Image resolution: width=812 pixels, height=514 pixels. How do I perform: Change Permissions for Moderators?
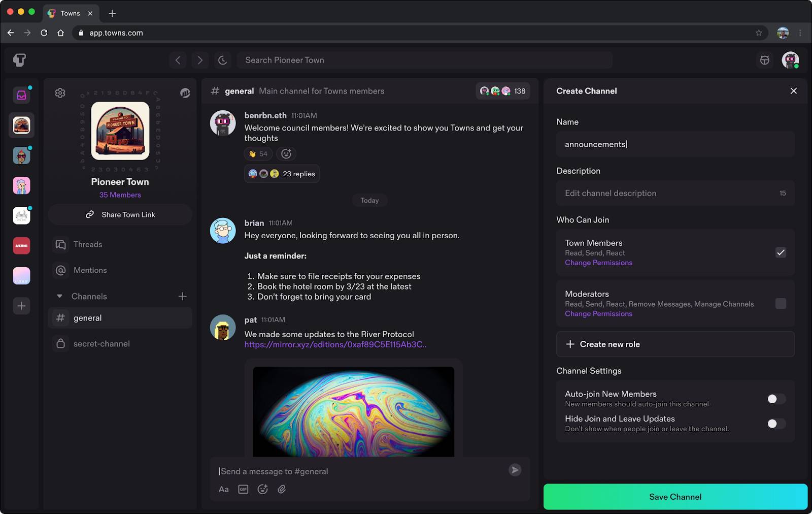[x=598, y=314]
